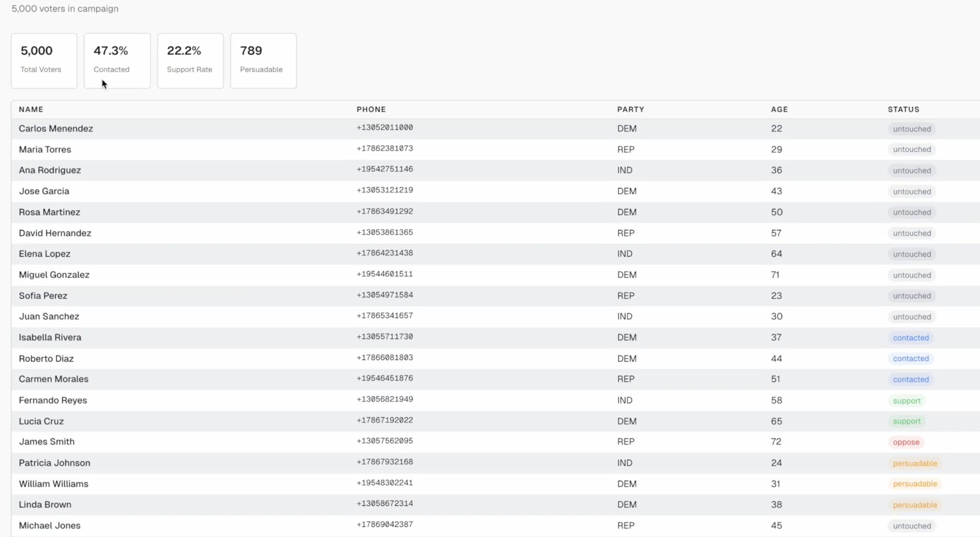
Task: Click Lucia Cruz's support badge
Action: 906,421
